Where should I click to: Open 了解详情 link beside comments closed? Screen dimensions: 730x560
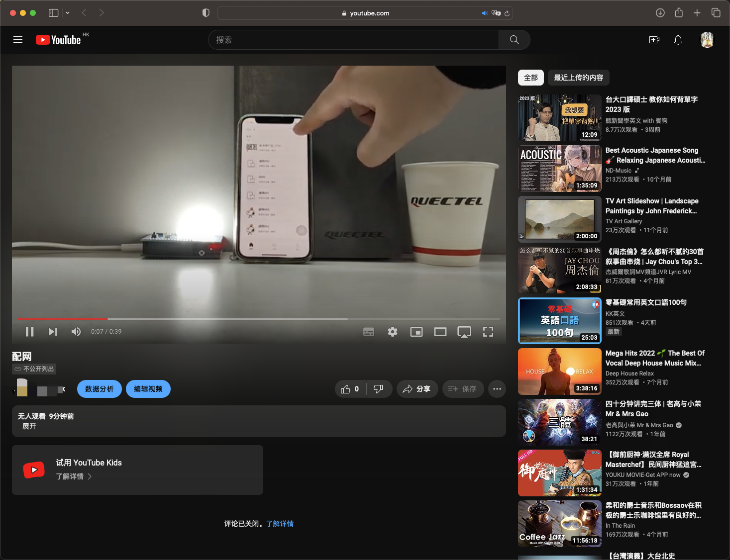point(280,524)
